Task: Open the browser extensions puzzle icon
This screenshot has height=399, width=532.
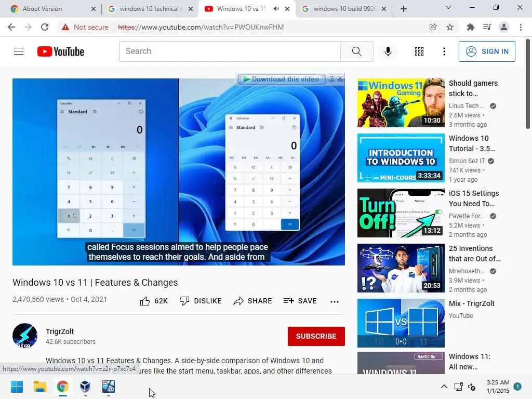Action: [x=470, y=27]
